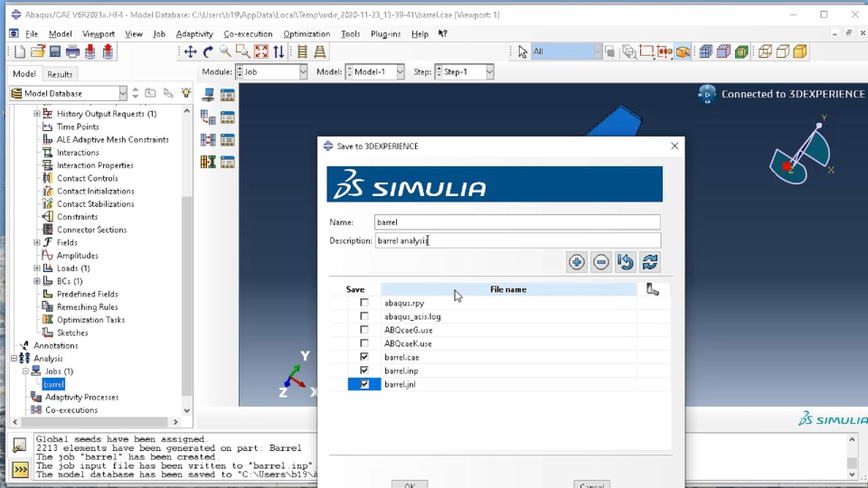
Task: Expand History Output Requests node
Action: click(x=36, y=114)
